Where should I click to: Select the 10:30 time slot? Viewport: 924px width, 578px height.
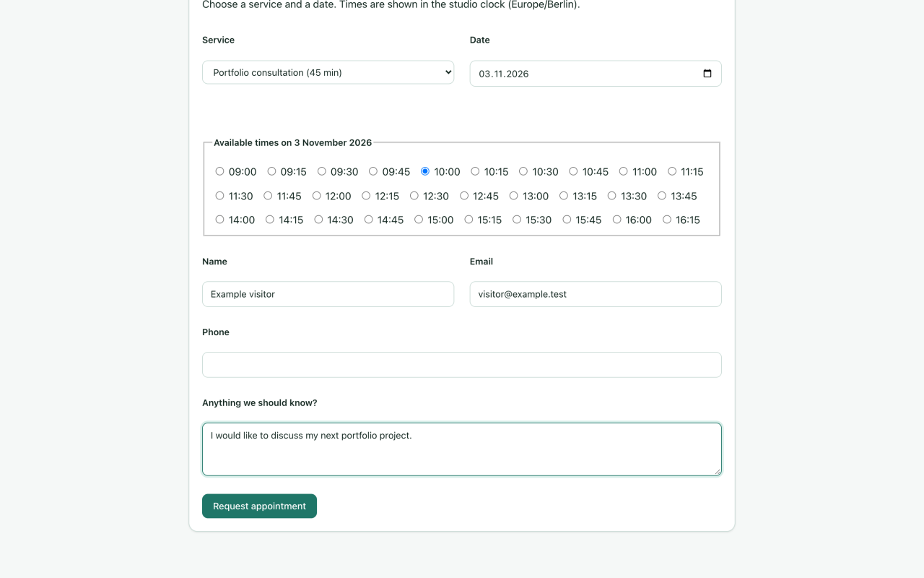tap(523, 171)
